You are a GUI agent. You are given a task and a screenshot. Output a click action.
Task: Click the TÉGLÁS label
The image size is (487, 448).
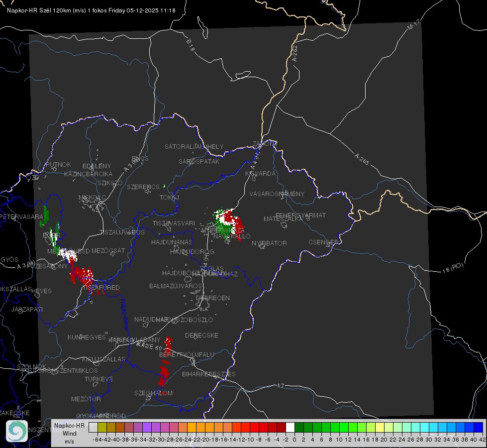click(212, 268)
